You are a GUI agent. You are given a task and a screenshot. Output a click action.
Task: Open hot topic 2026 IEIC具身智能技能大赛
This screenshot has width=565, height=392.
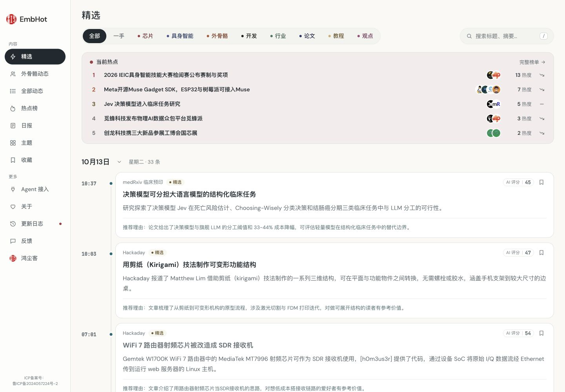(166, 75)
